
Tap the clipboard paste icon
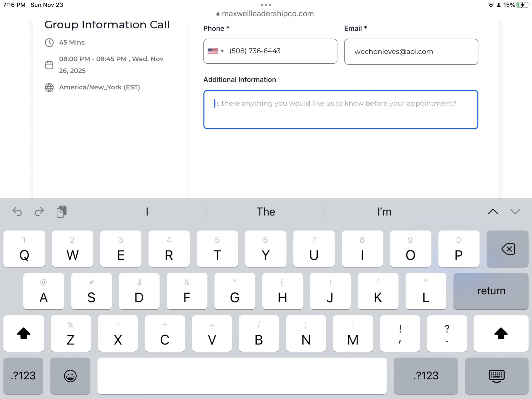pos(62,211)
